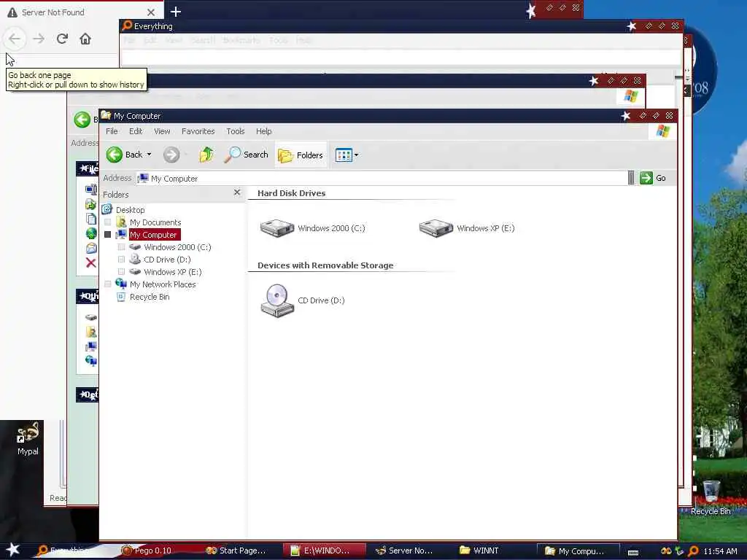Expand the My Documents tree node
747x560 pixels.
pos(108,222)
